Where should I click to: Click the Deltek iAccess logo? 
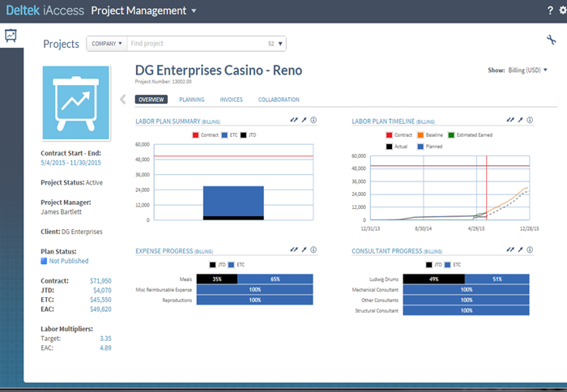[x=45, y=11]
